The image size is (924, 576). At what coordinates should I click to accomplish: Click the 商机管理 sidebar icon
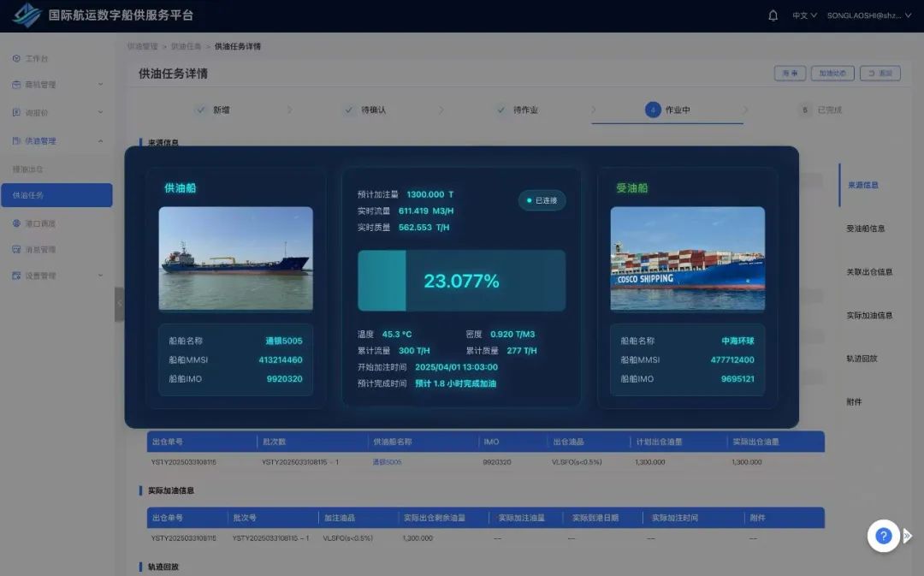point(16,85)
